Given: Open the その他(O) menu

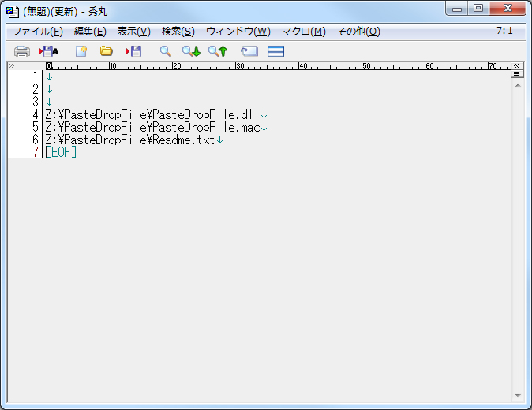Looking at the screenshot, I should (x=358, y=32).
